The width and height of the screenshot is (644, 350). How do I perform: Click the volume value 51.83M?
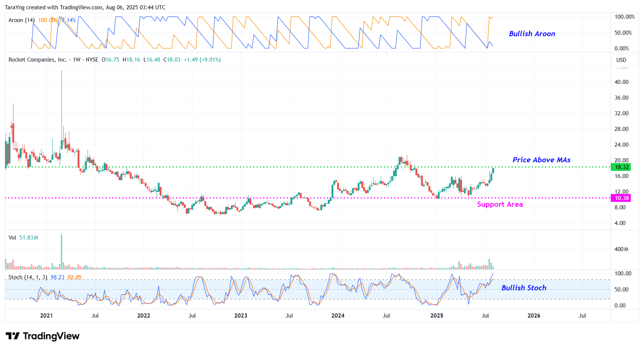(29, 238)
